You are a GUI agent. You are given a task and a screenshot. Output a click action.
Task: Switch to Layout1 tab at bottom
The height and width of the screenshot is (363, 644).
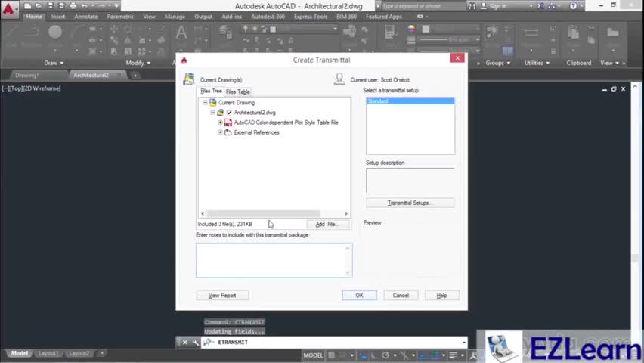click(x=48, y=353)
